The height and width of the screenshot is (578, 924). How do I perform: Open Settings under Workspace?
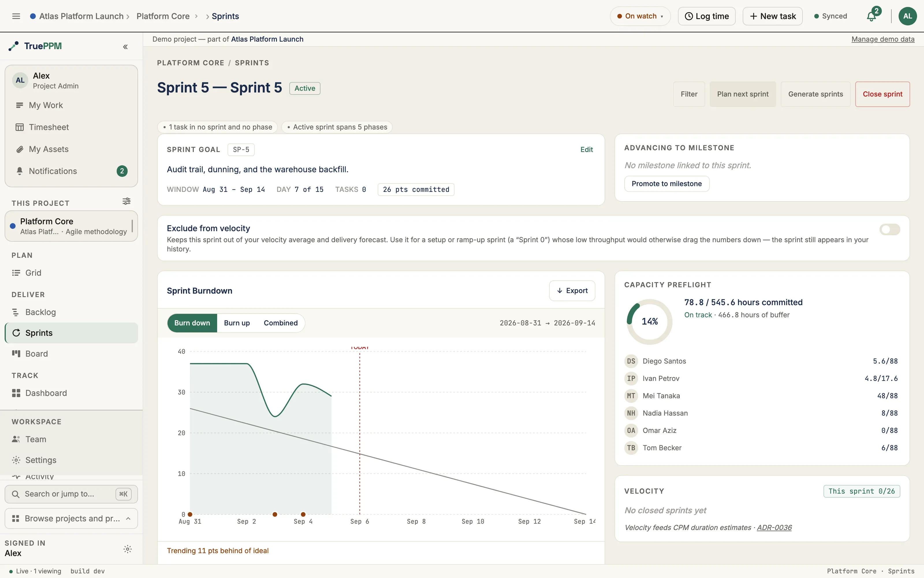tap(71, 460)
